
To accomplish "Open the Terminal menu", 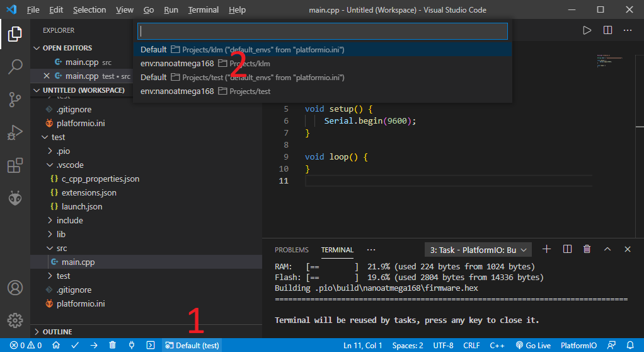I will coord(204,10).
